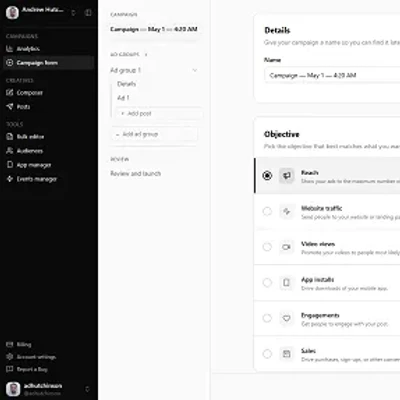The height and width of the screenshot is (400, 400).
Task: Click the campaign Name input field
Action: tap(332, 75)
